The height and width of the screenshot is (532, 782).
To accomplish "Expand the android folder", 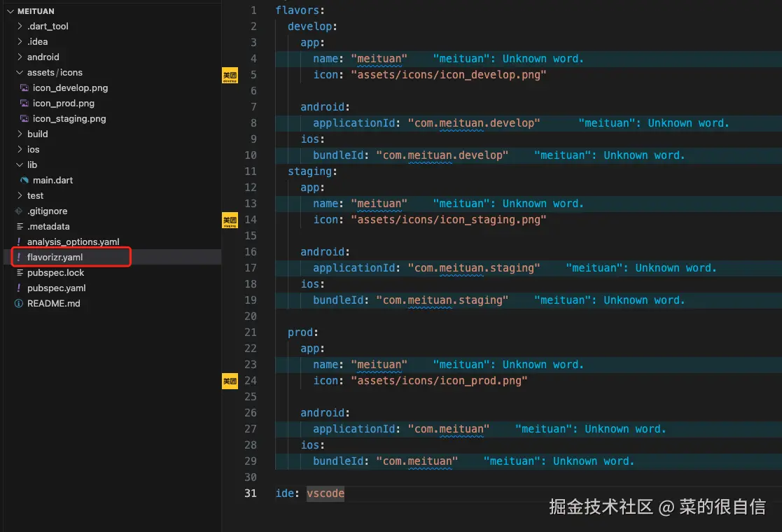I will [20, 57].
